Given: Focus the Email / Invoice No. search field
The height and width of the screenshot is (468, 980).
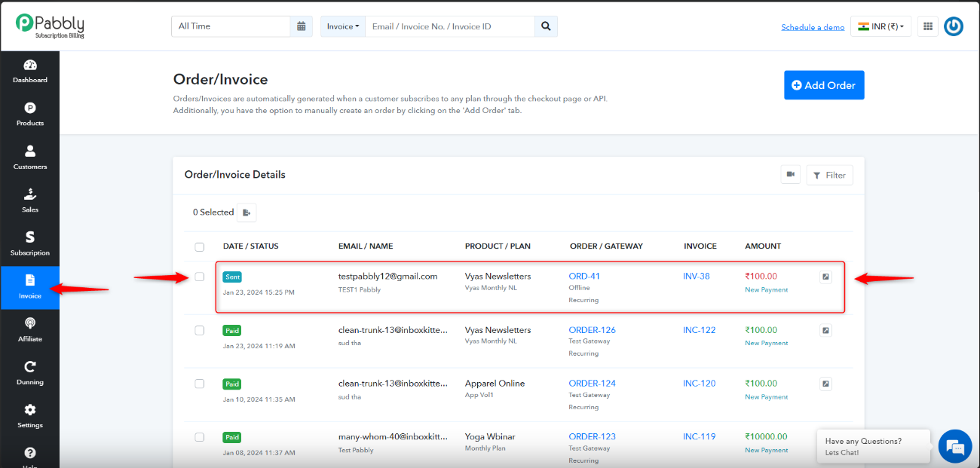Looking at the screenshot, I should click(x=450, y=26).
